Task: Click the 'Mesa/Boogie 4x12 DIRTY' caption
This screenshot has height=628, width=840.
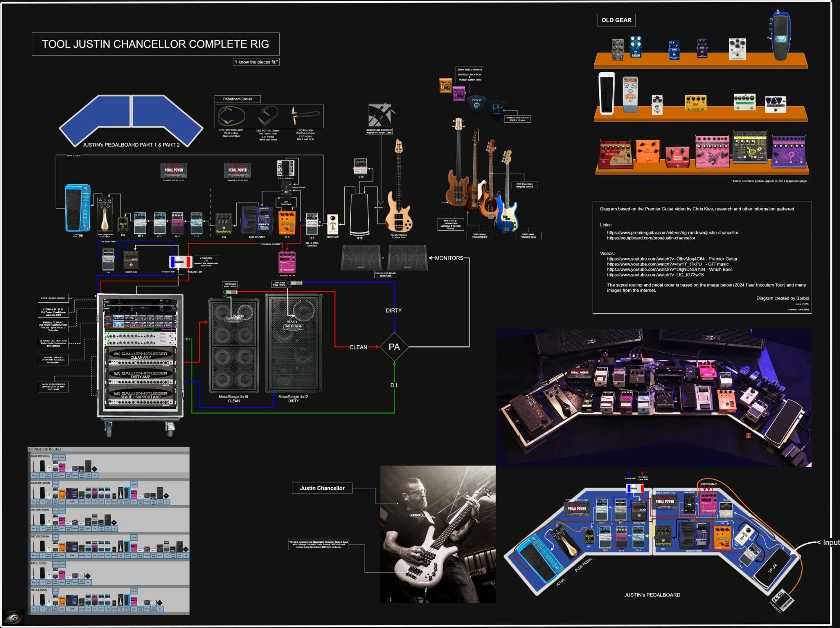Action: [293, 399]
